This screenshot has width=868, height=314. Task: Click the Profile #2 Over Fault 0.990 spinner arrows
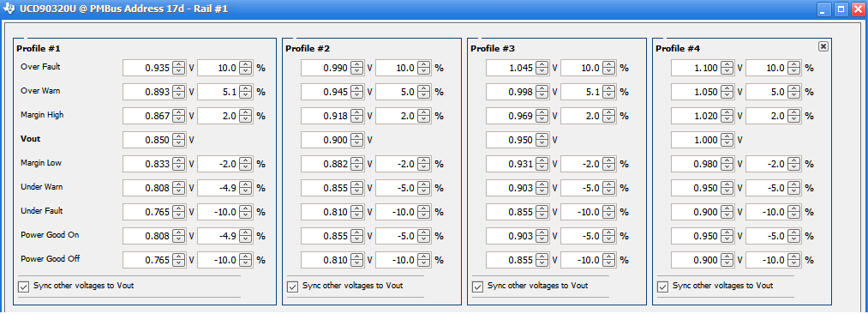[357, 68]
